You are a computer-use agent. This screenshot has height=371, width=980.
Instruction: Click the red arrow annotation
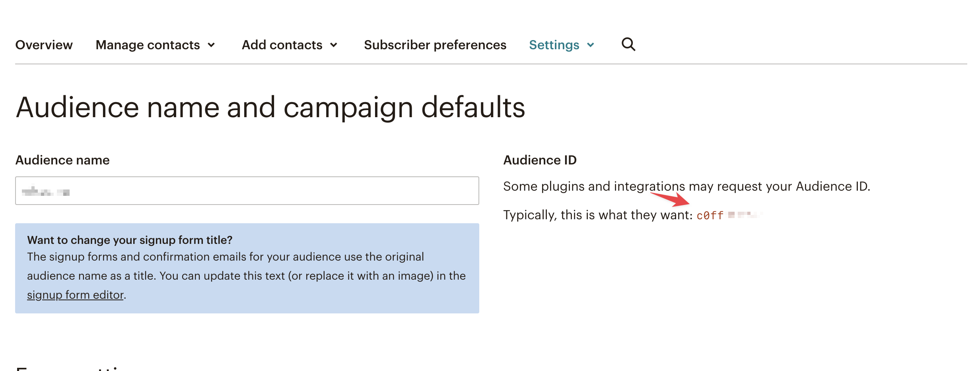(671, 198)
